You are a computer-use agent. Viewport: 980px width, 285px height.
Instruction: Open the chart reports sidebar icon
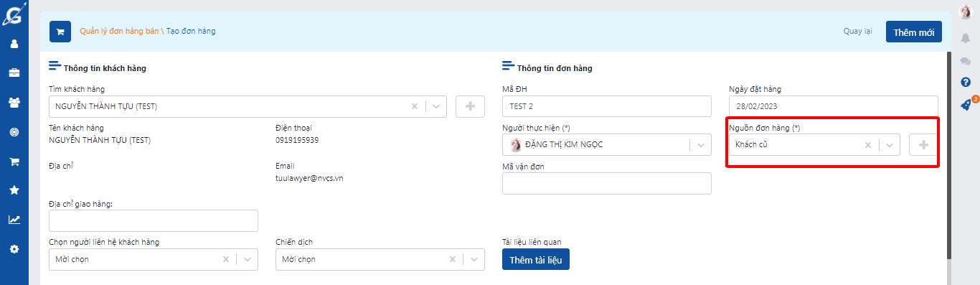tap(14, 220)
